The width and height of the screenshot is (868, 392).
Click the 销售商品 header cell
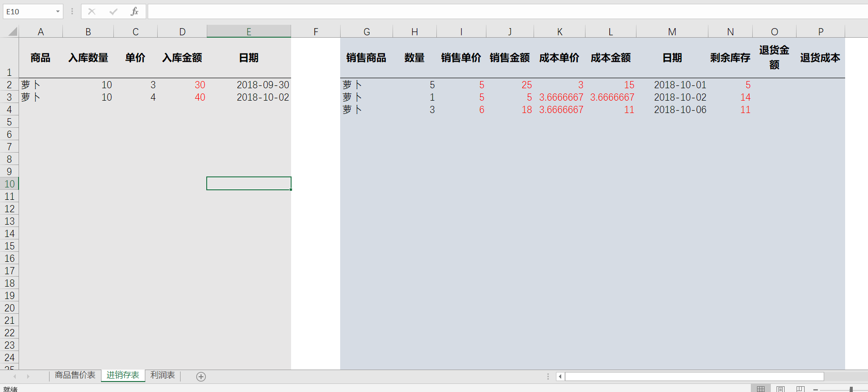click(x=367, y=58)
